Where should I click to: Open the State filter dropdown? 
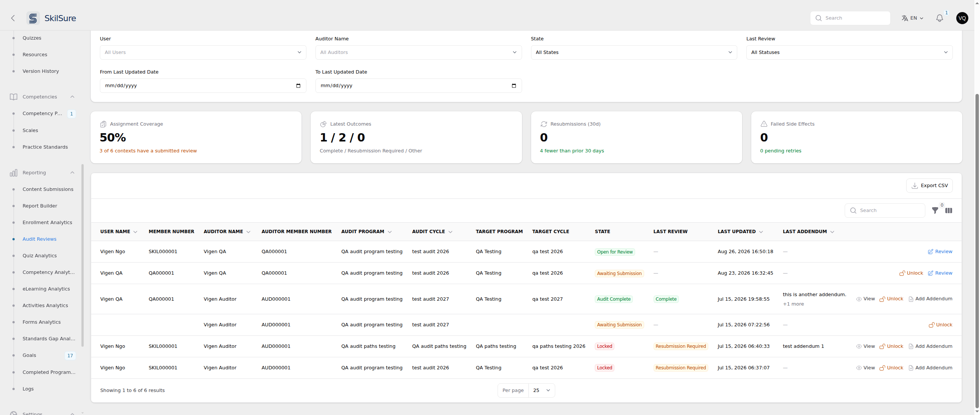coord(634,52)
